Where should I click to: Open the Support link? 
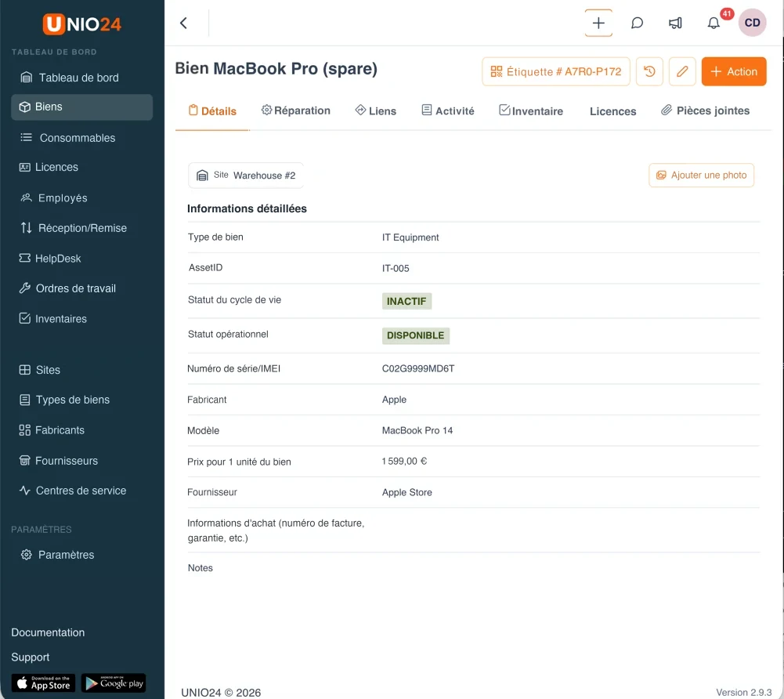pos(31,657)
